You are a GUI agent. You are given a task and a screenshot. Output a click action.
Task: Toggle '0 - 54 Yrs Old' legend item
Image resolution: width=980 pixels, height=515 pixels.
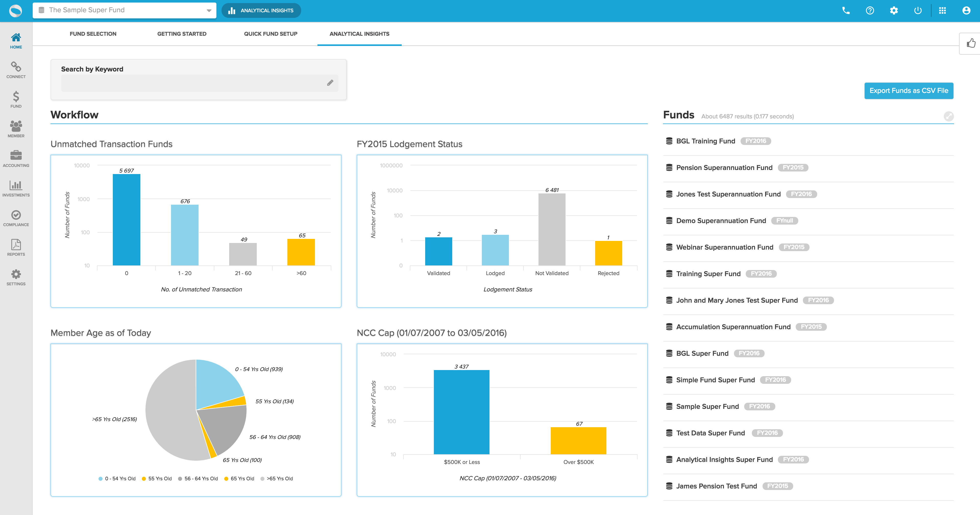(x=120, y=479)
